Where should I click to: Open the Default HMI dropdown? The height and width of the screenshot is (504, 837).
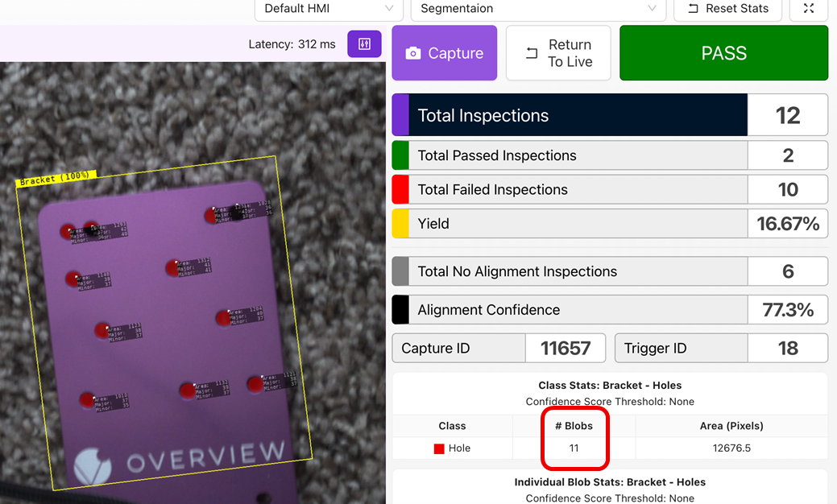[x=329, y=9]
